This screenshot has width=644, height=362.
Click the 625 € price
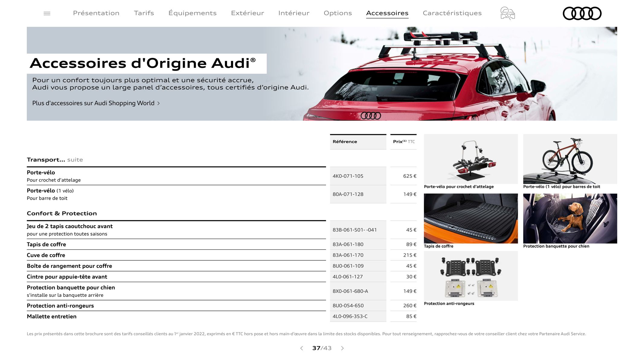(x=410, y=176)
